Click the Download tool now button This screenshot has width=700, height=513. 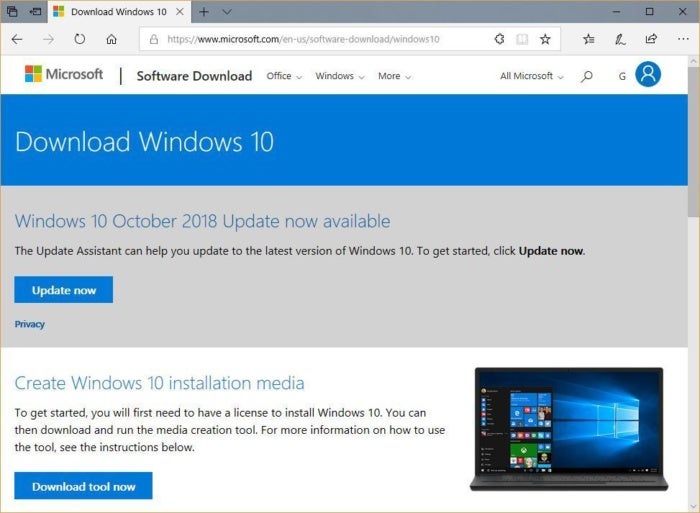pyautogui.click(x=83, y=486)
